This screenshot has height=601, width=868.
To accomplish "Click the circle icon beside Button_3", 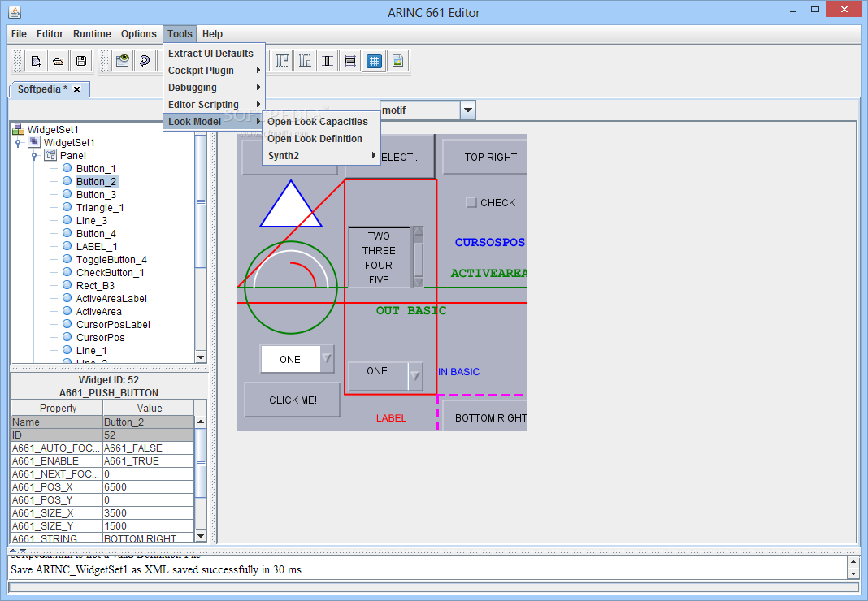I will (67, 193).
